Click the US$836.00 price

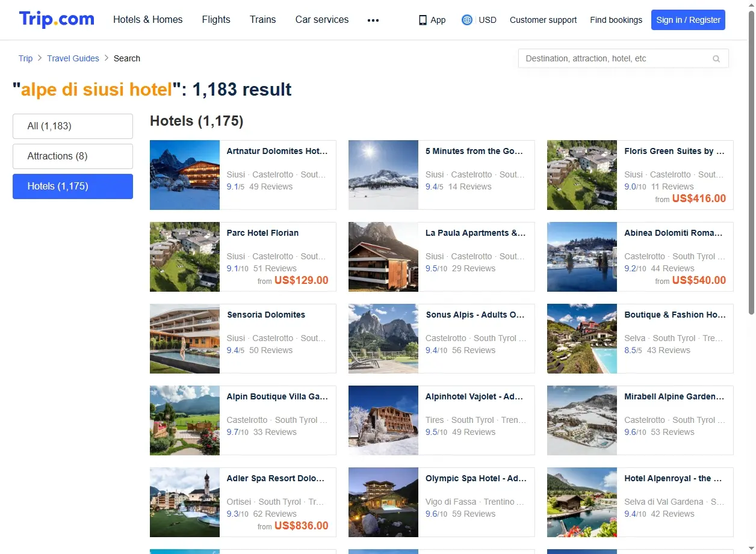302,526
